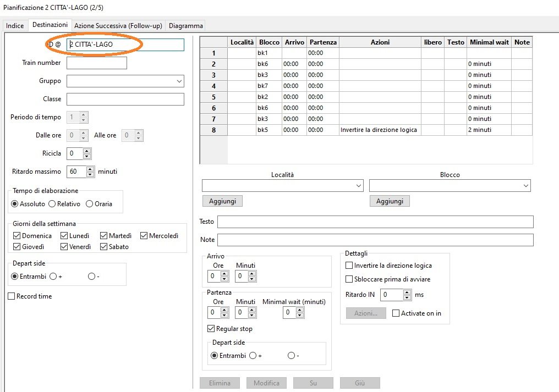The image size is (559, 392).
Task: Increase Ritardo IN milliseconds spinner
Action: tap(407, 292)
